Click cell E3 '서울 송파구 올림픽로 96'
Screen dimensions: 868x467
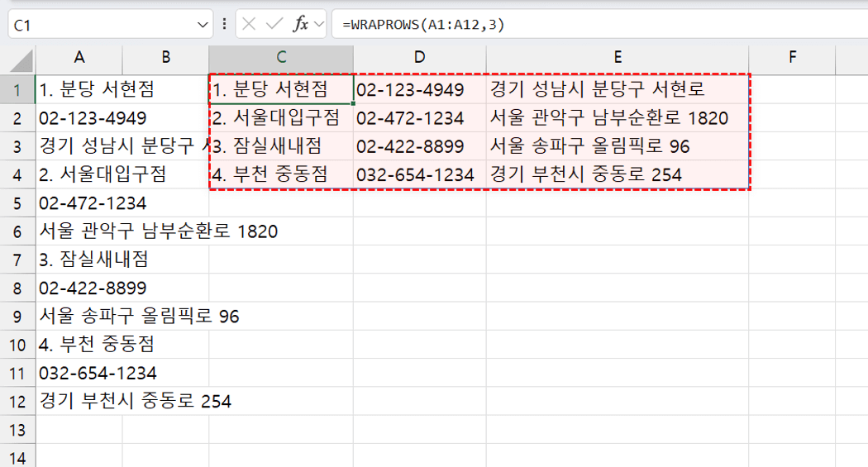click(618, 146)
